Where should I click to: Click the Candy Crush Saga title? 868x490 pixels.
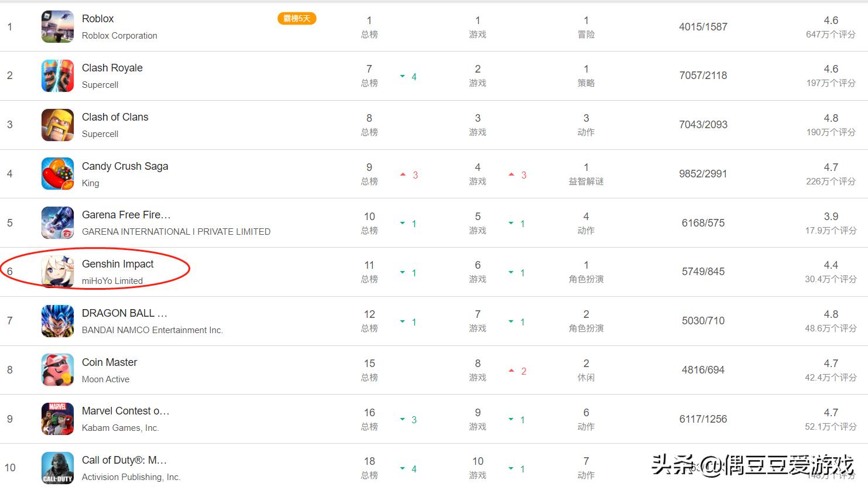[125, 166]
